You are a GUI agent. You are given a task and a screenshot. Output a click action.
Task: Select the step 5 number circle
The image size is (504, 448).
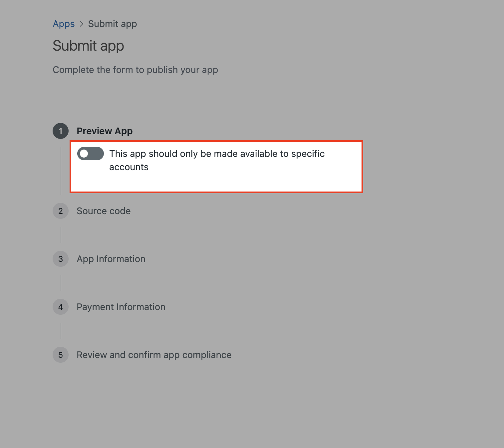tap(61, 355)
